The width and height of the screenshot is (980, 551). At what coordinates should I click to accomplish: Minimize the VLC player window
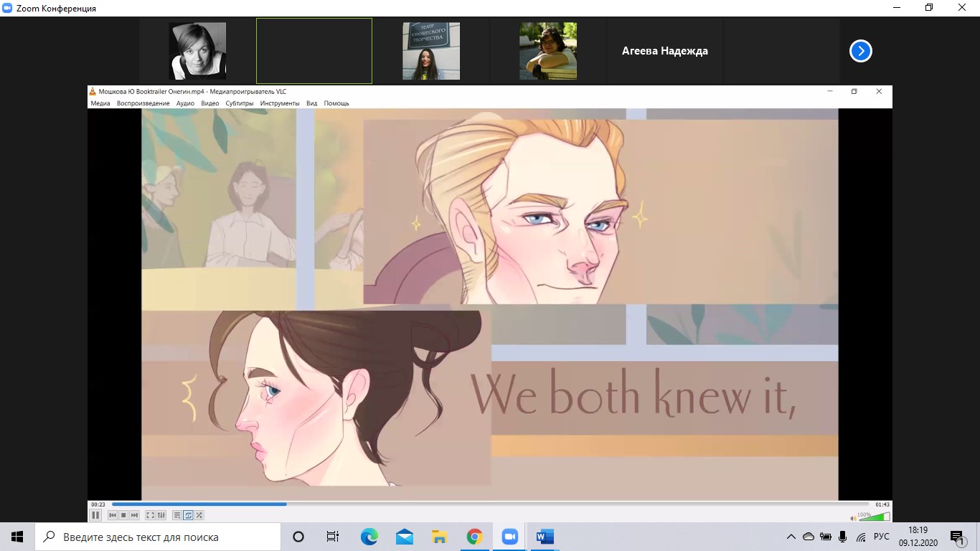coord(830,91)
